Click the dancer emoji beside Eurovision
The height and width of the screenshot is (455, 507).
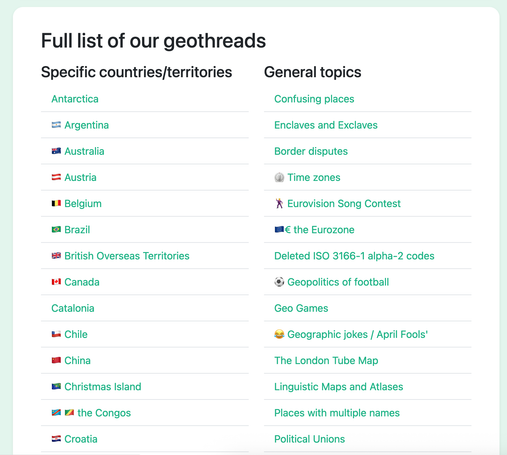(x=279, y=203)
